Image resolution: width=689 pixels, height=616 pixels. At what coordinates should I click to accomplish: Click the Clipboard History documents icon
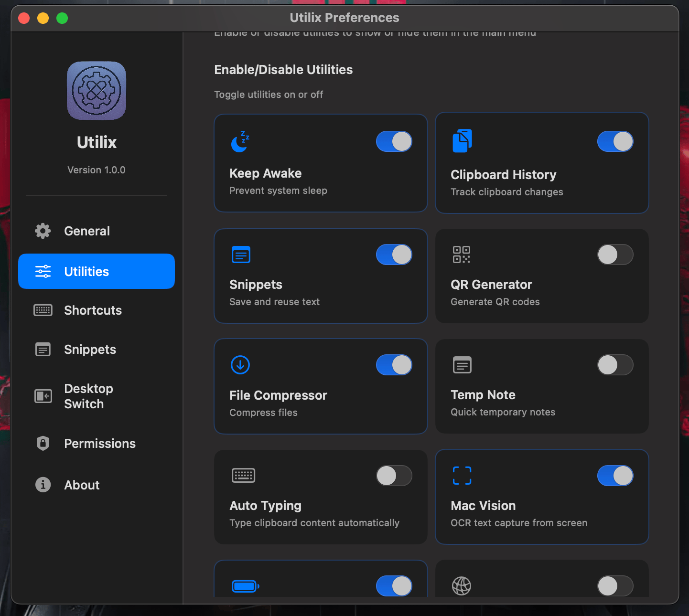[462, 141]
